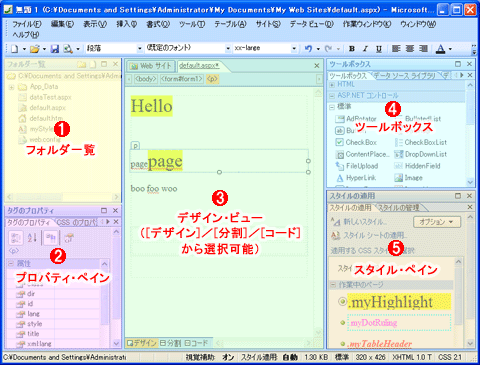Viewport: 480px width, 365px height.
Task: Apply italic formatting
Action: pos(365,49)
